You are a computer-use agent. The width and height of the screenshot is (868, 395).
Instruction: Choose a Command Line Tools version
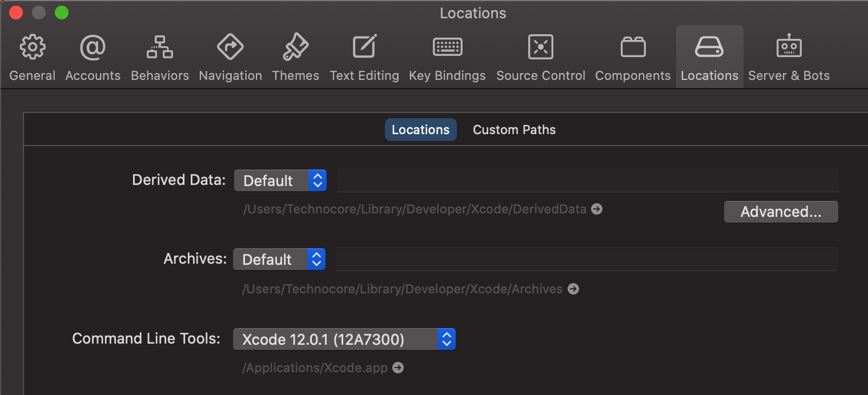344,340
